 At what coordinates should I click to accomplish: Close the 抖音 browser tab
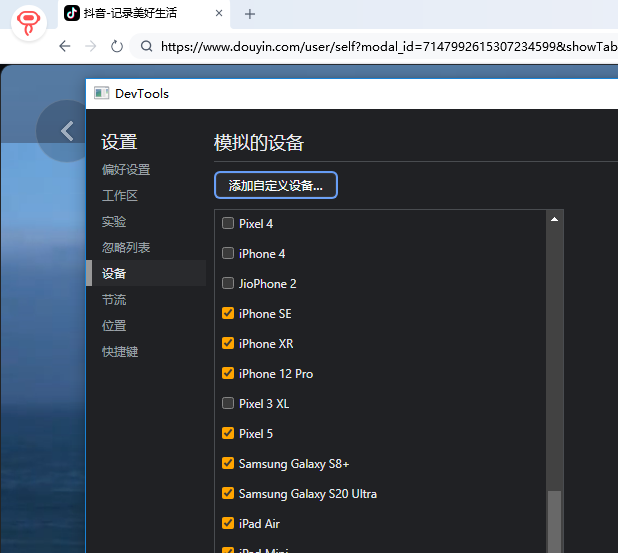point(219,13)
